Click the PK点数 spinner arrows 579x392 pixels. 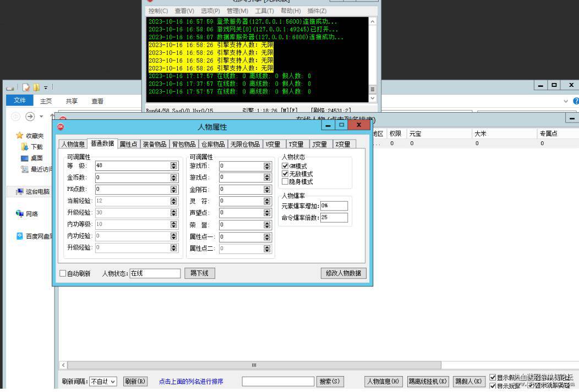tap(173, 189)
